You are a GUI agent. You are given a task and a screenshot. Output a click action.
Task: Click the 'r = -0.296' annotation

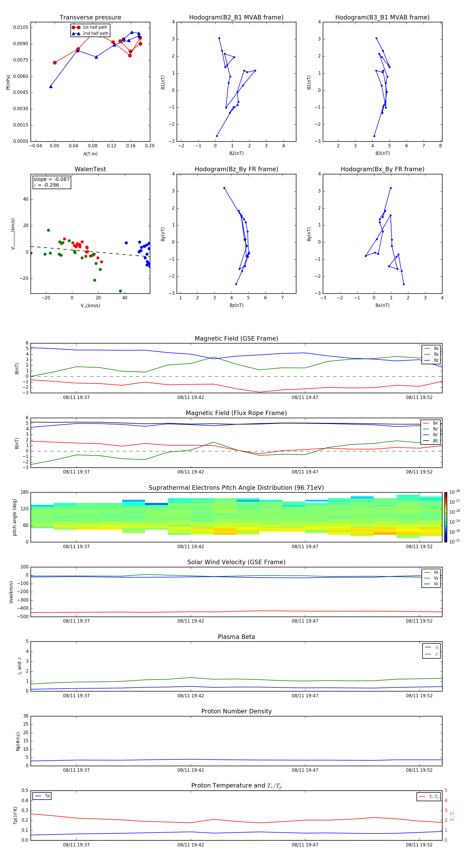(47, 185)
